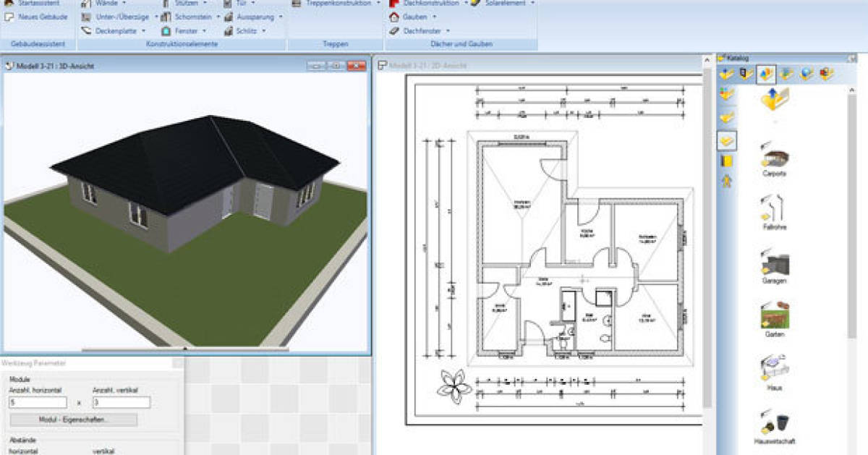
Task: Open the Garagen catalog folder
Action: (x=774, y=266)
